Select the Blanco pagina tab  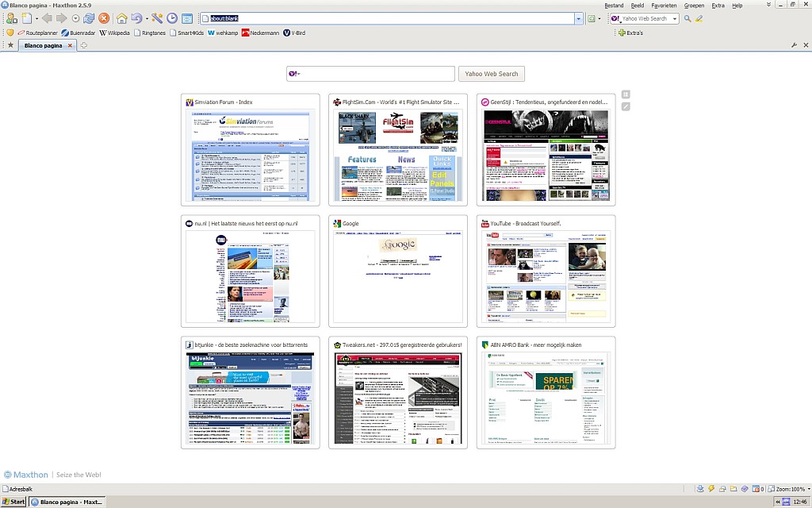point(44,45)
